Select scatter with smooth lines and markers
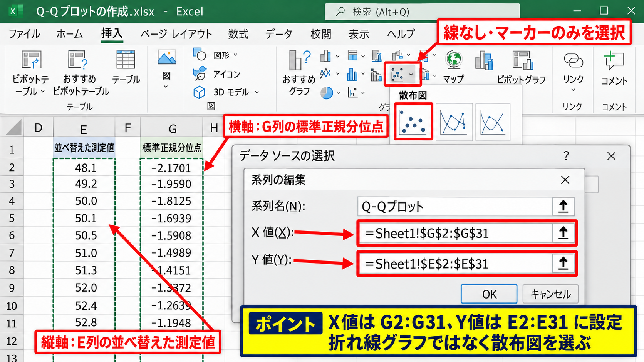Screen dimensions: 644x362 pyautogui.click(x=454, y=122)
